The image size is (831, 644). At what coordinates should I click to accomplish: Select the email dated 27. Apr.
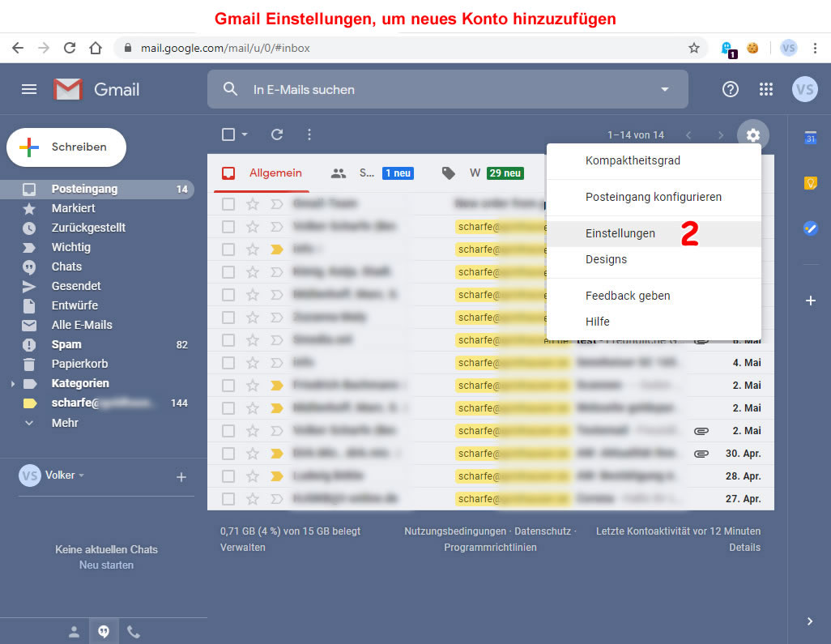pyautogui.click(x=228, y=499)
